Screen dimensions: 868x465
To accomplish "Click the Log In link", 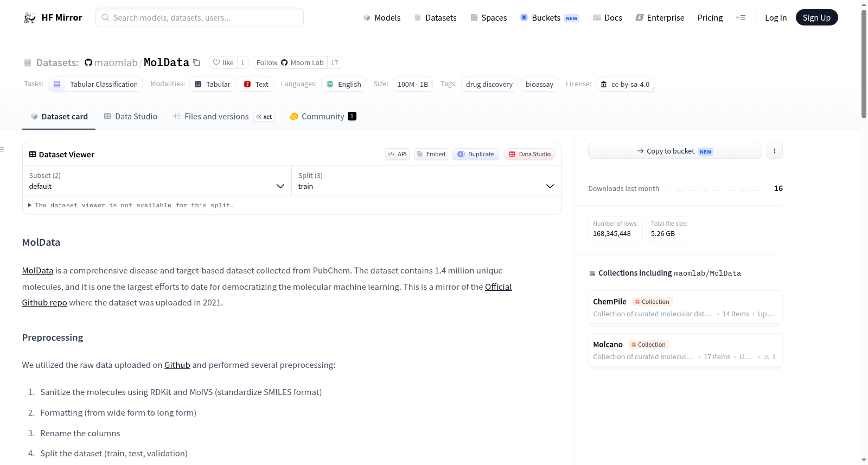I will tap(776, 17).
